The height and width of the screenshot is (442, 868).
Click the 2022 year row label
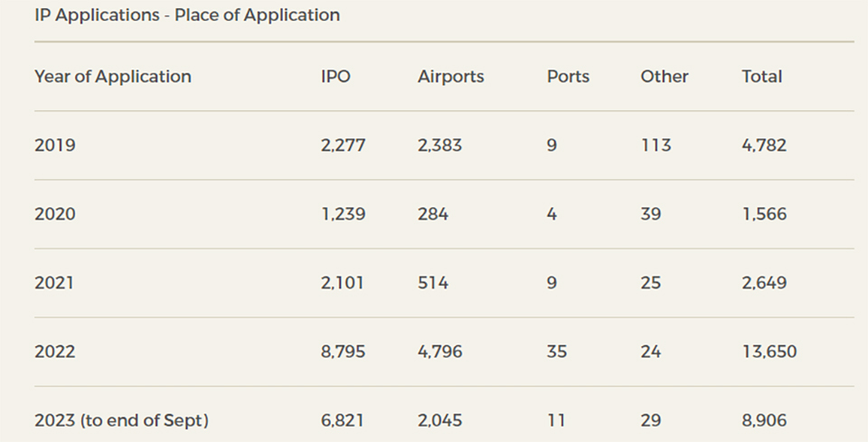55,352
